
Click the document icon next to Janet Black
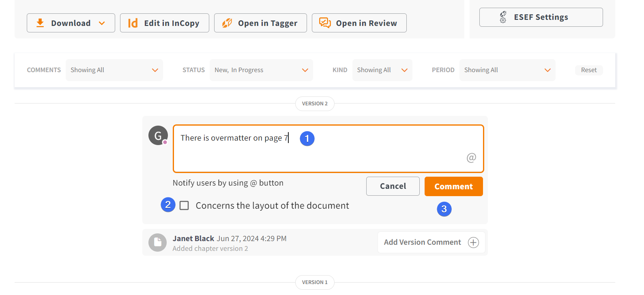click(x=157, y=242)
